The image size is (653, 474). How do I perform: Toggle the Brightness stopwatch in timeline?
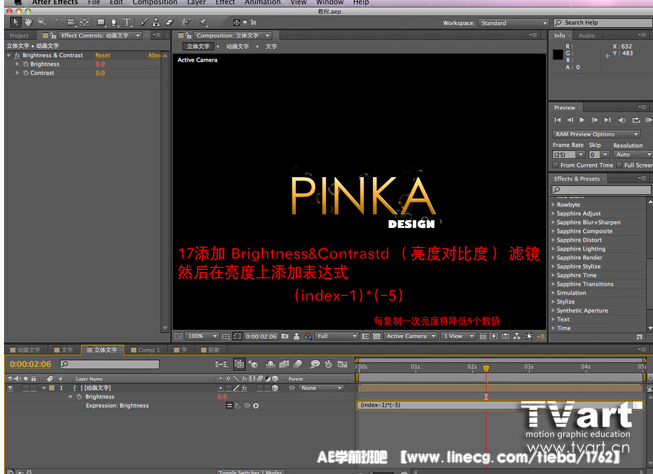point(79,397)
